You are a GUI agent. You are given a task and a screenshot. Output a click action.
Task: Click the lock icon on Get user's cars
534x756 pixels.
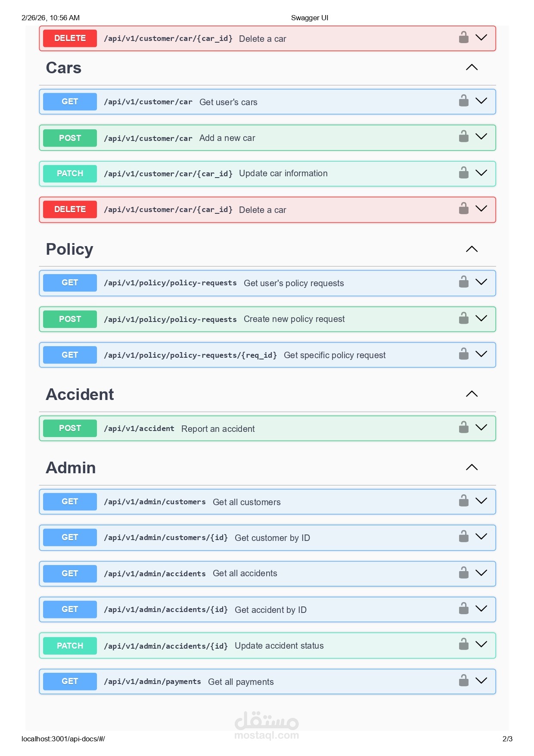(x=463, y=101)
